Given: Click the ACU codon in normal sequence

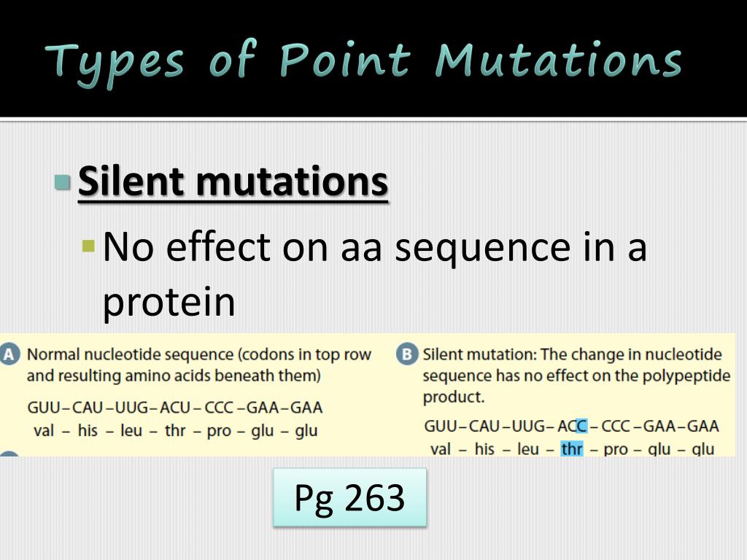Looking at the screenshot, I should coord(175,408).
